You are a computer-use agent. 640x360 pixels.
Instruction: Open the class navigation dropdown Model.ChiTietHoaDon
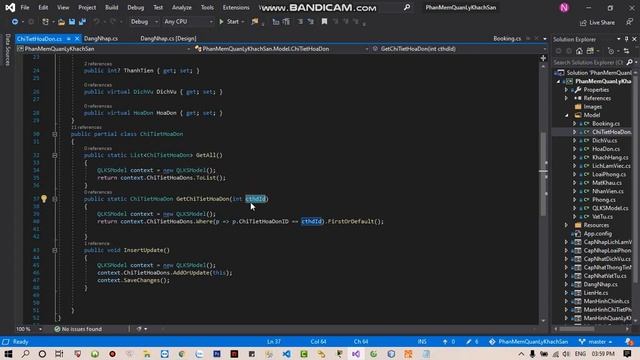[282, 49]
